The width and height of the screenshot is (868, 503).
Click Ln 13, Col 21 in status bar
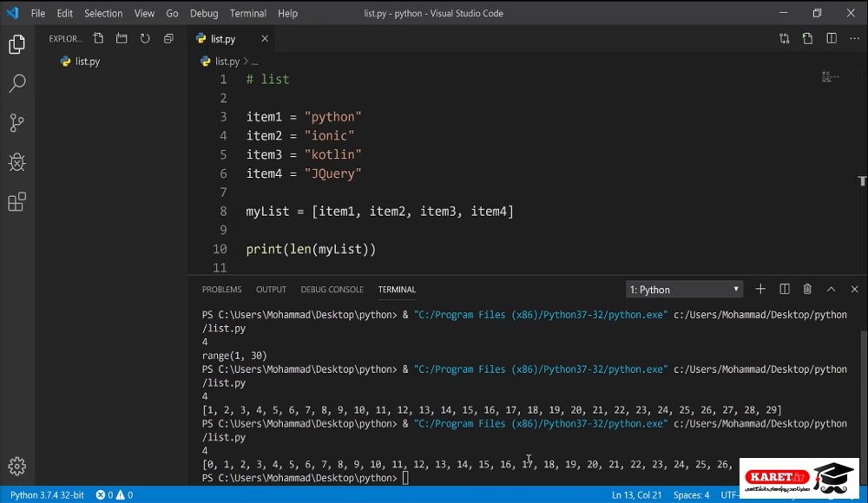(636, 494)
